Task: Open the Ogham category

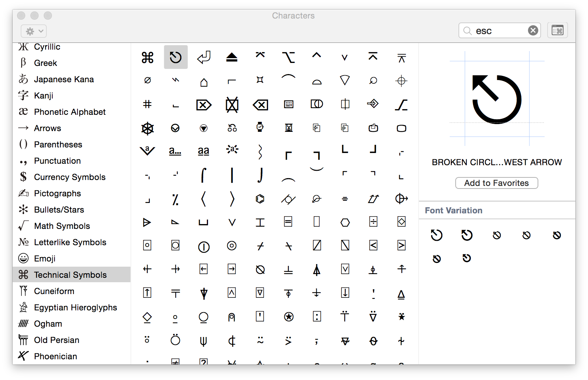Action: pos(72,324)
